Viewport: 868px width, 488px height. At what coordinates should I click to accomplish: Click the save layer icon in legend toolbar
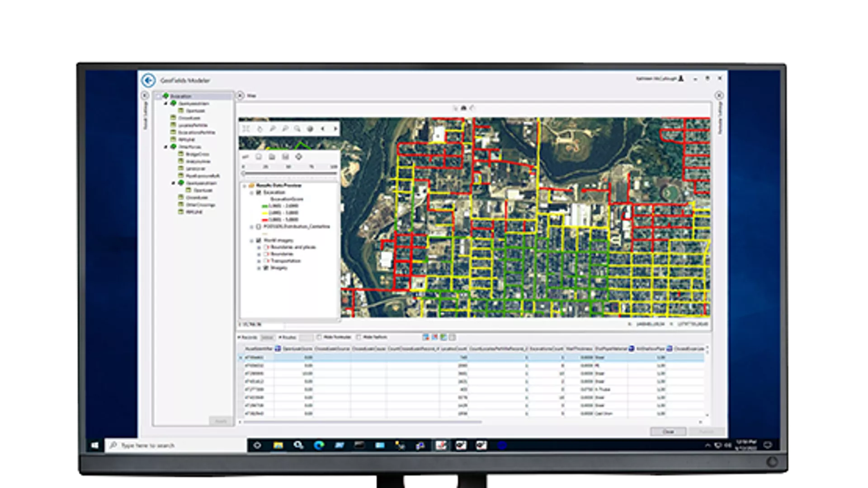[x=285, y=157]
